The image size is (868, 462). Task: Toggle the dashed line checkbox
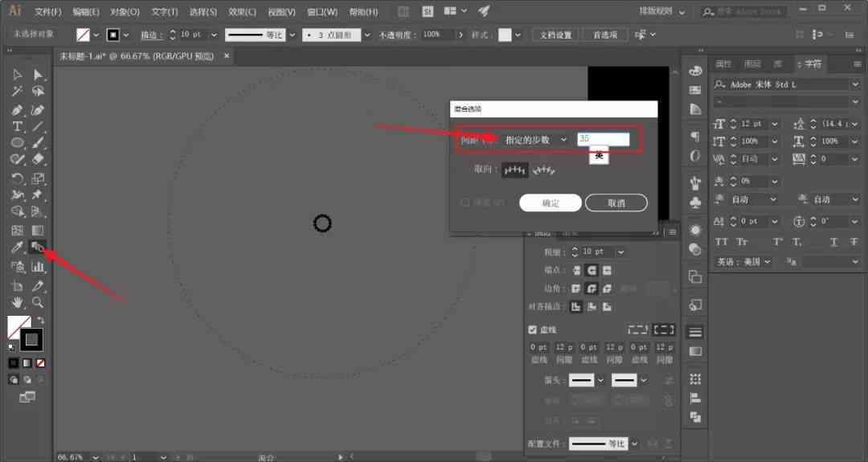point(533,329)
